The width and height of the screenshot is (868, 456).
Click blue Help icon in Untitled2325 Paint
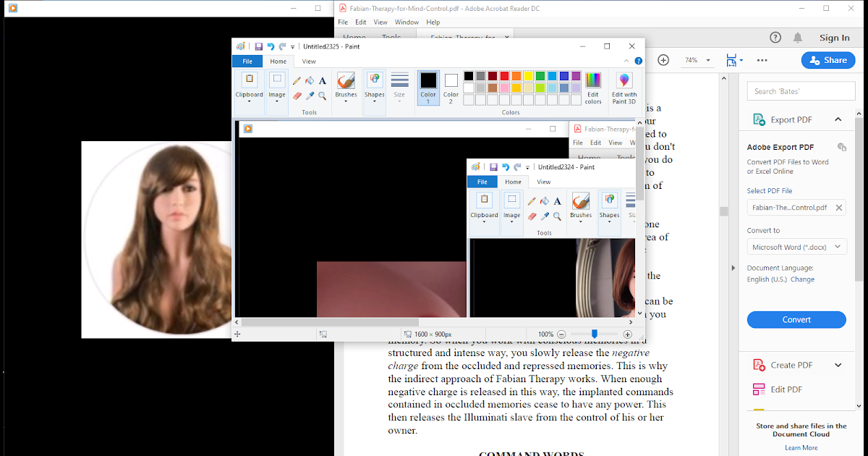click(639, 62)
